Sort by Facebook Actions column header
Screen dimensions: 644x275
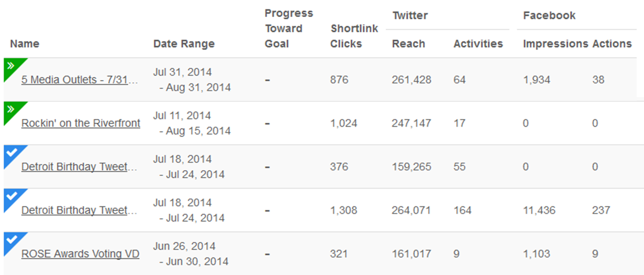[612, 44]
